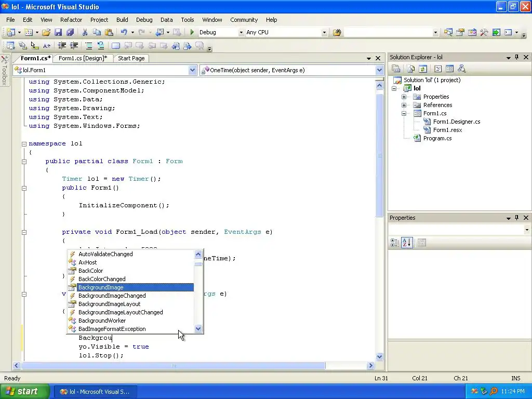Viewport: 532px width, 399px height.
Task: Open the lol.Form1 class selector dropdown
Action: 192,70
